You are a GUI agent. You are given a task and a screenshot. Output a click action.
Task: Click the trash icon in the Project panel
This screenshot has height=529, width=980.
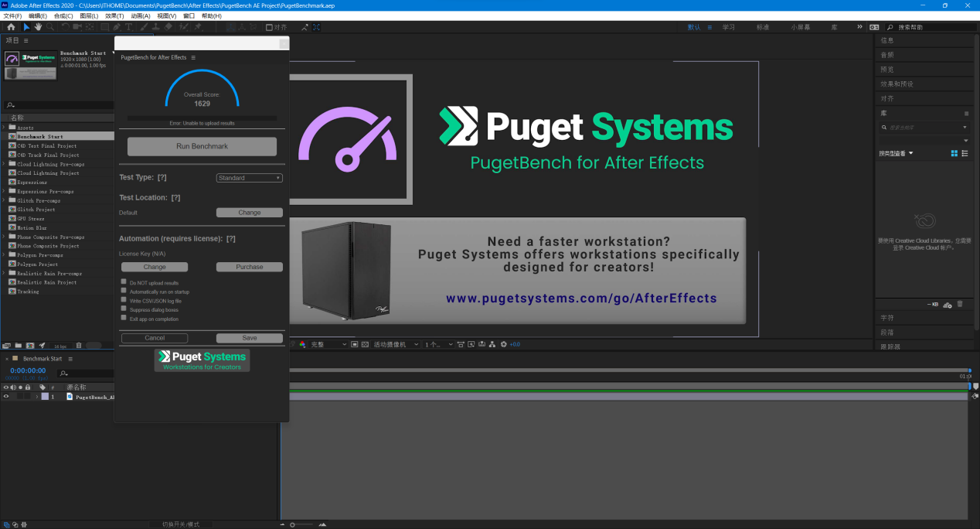click(x=78, y=346)
